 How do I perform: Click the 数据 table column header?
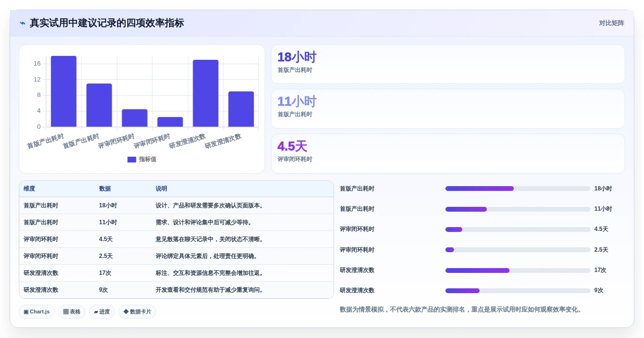click(x=105, y=189)
